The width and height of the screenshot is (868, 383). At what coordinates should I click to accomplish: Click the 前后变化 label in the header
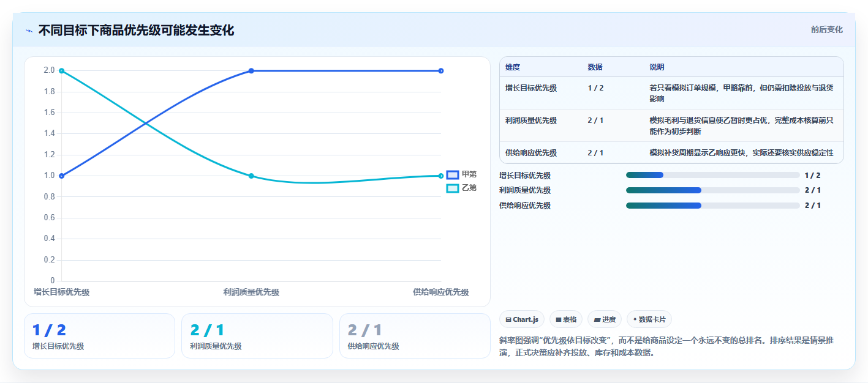point(826,29)
